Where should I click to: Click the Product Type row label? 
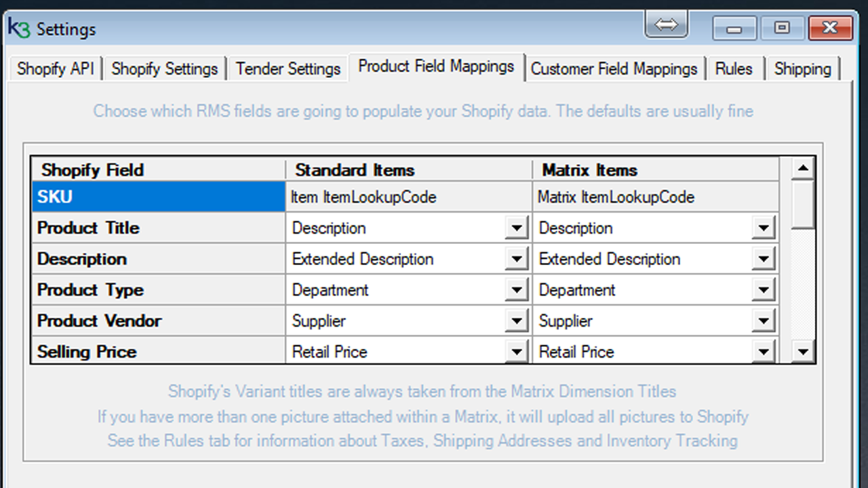pyautogui.click(x=159, y=290)
